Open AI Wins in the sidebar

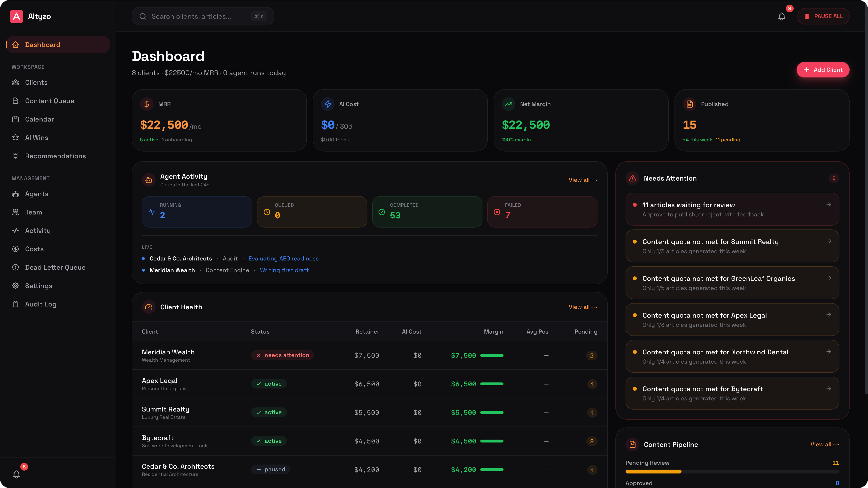pyautogui.click(x=58, y=137)
